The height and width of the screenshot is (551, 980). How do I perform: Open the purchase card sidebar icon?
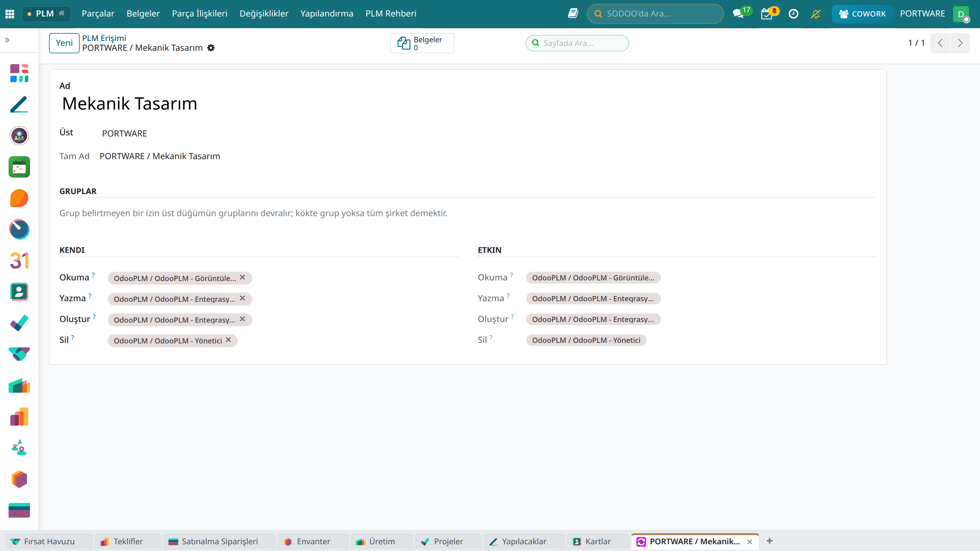coord(19,511)
